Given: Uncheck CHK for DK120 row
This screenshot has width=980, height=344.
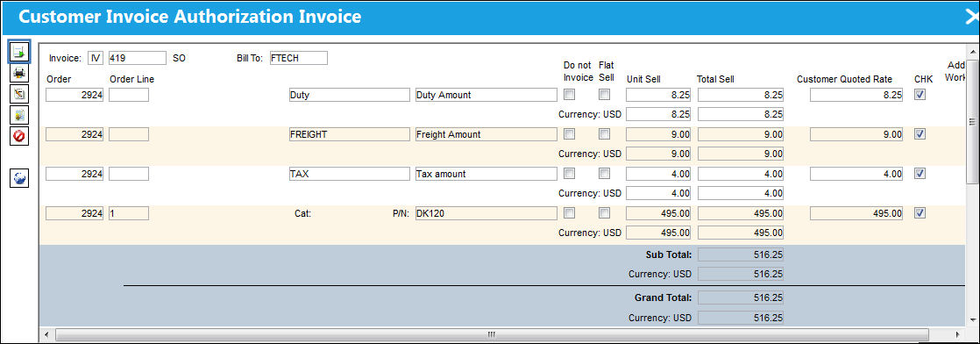Looking at the screenshot, I should (x=920, y=212).
